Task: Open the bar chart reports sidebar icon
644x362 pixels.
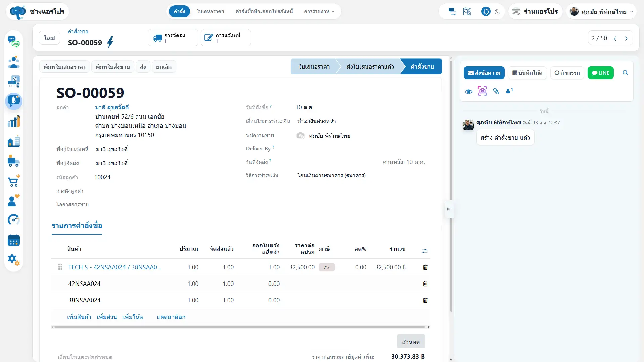Action: 13,121
